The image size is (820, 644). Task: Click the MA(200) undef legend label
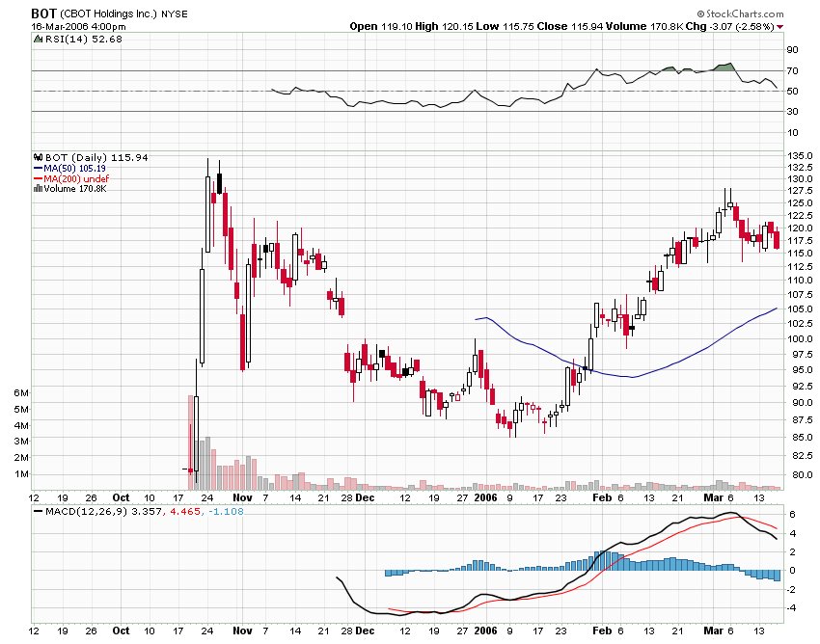pyautogui.click(x=76, y=178)
